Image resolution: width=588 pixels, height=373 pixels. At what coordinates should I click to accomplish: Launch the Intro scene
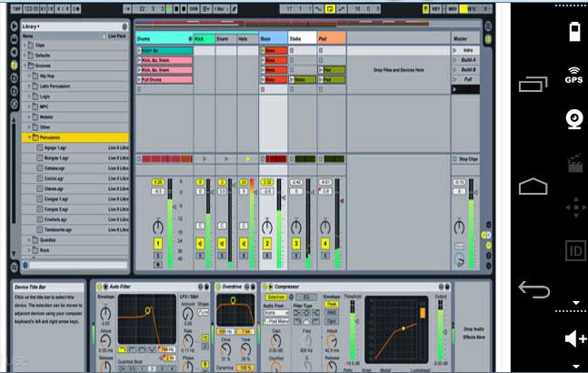[x=455, y=50]
